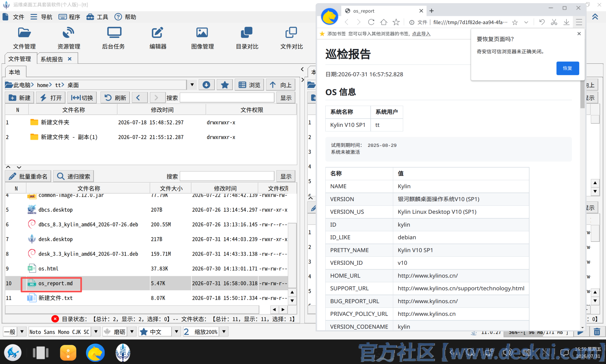Click the browser scissors screenshot icon
This screenshot has width=606, height=364.
(x=554, y=22)
